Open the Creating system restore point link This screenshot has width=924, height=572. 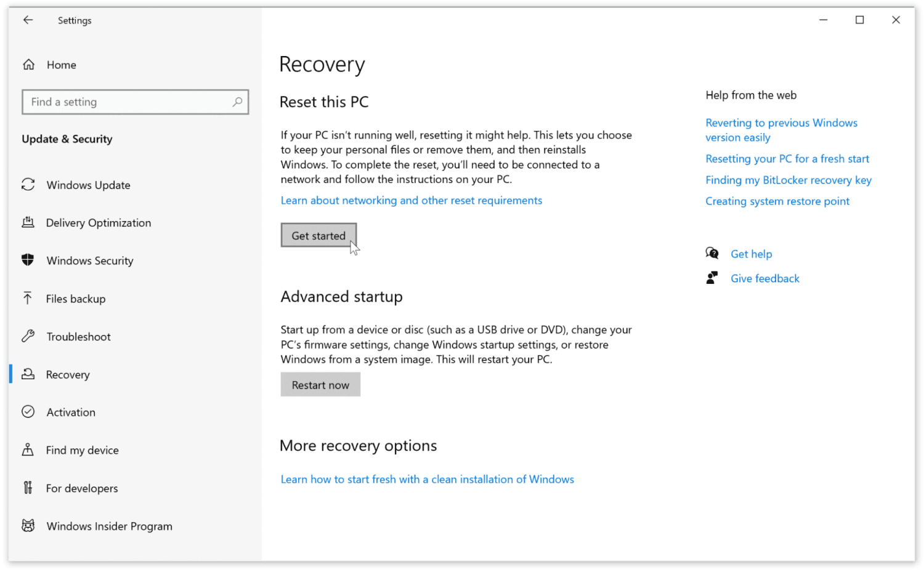point(777,201)
